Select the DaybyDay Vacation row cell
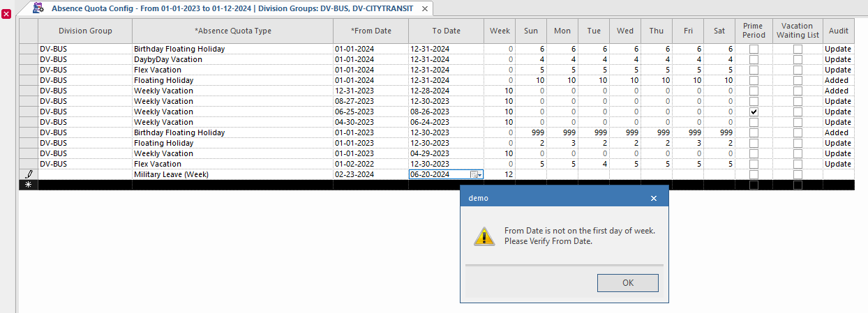This screenshot has height=313, width=868. [x=168, y=59]
